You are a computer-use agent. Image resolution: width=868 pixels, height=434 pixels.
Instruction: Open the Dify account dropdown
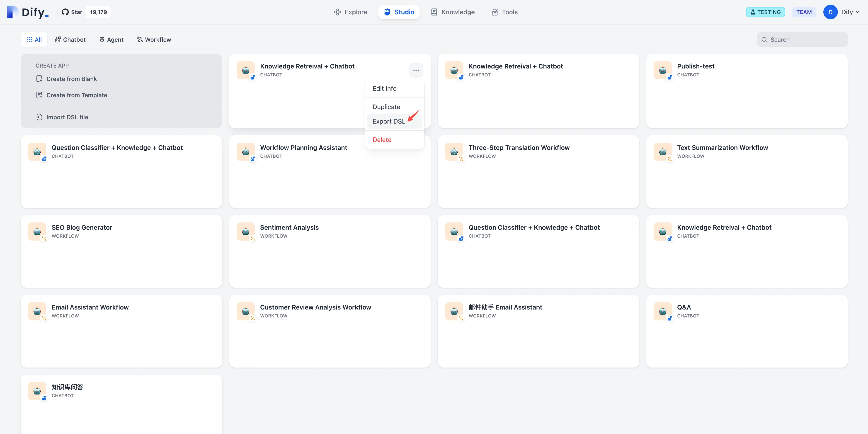(851, 12)
